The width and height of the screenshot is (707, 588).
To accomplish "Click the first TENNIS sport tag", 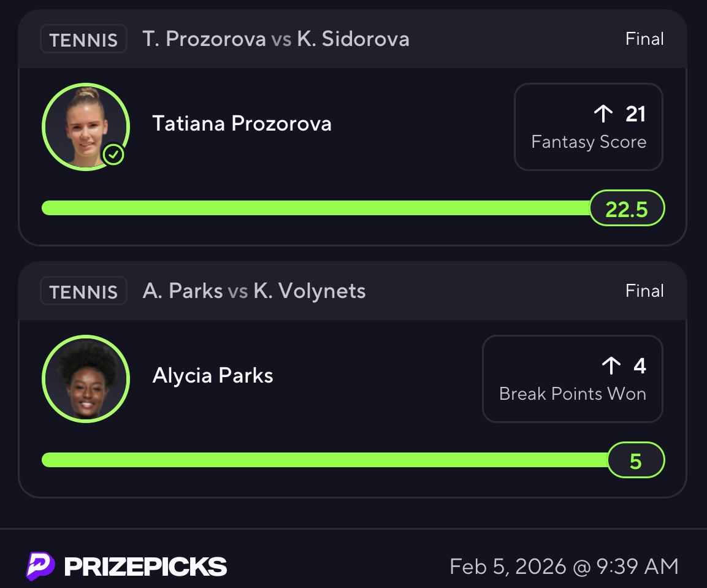I will coord(83,39).
